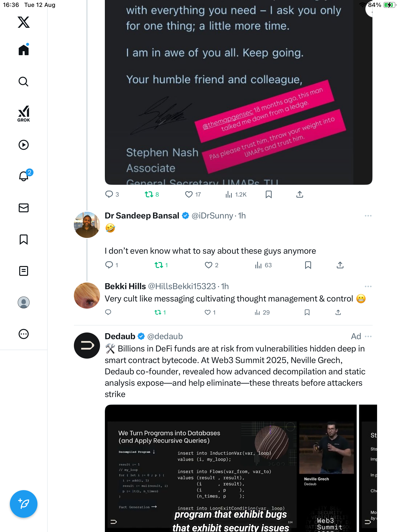The width and height of the screenshot is (399, 532).
Task: Open Grok from the sidebar
Action: (x=24, y=114)
